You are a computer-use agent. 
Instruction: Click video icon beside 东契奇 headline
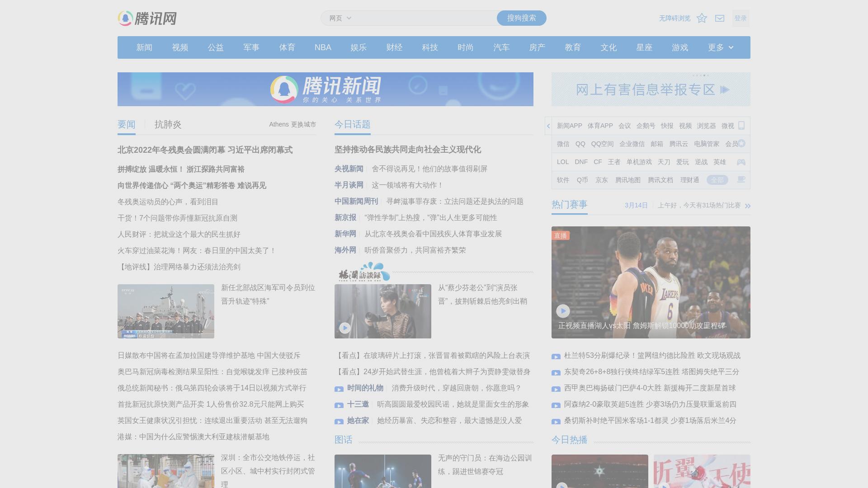pyautogui.click(x=556, y=373)
